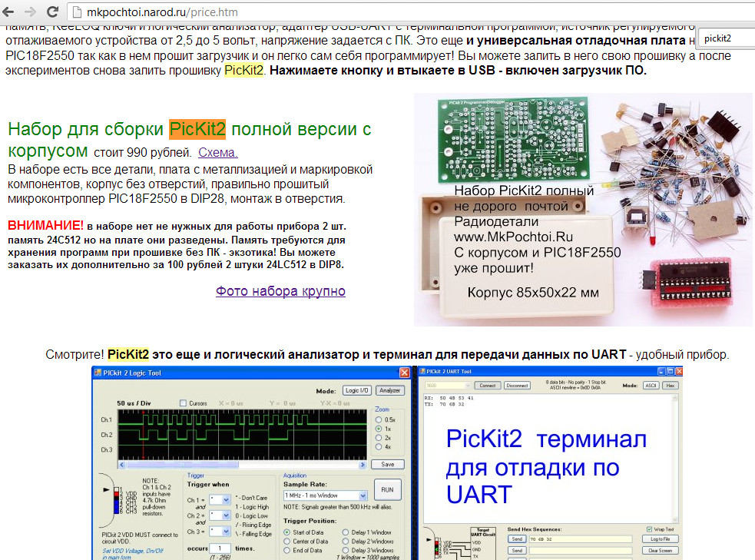The height and width of the screenshot is (560, 755).
Task: Click the PICkit 2 UART Tool title icon
Action: click(x=422, y=373)
